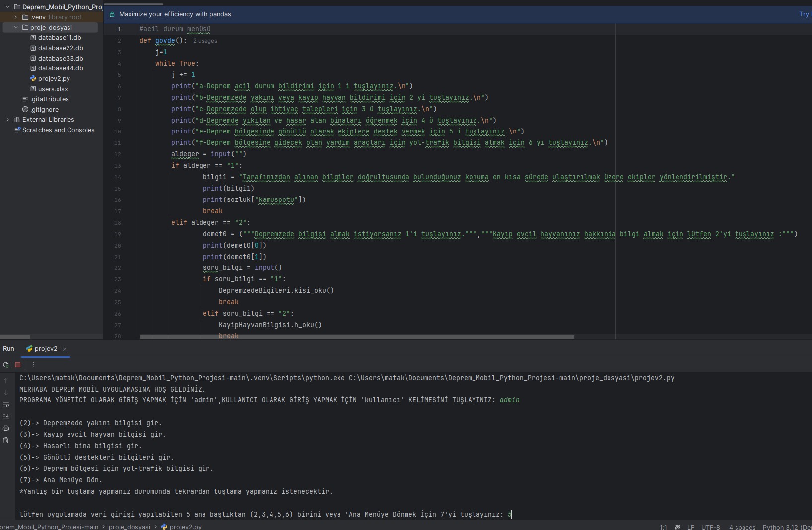812x530 pixels.
Task: Select the projev2 run tab
Action: (x=45, y=349)
